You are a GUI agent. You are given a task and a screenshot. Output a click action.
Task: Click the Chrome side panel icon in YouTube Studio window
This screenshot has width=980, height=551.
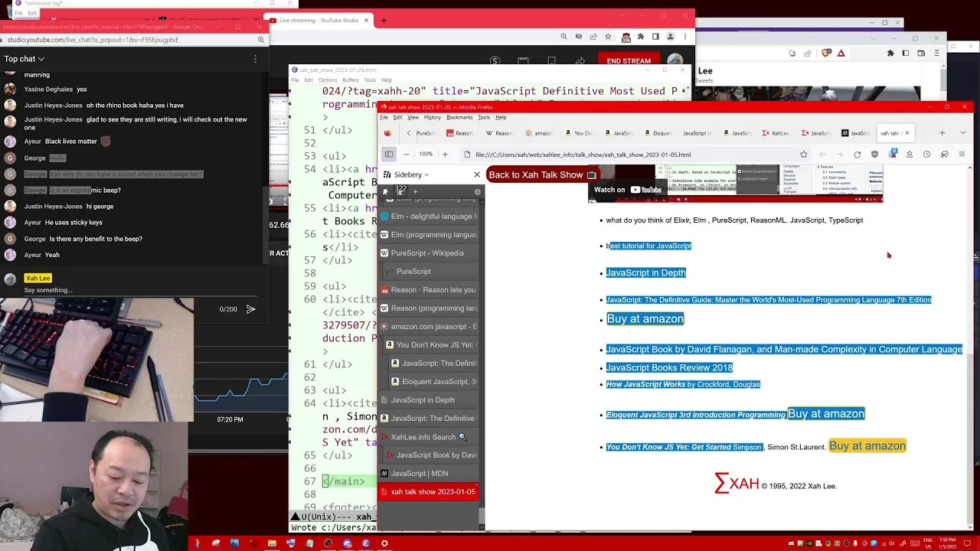coord(655,37)
